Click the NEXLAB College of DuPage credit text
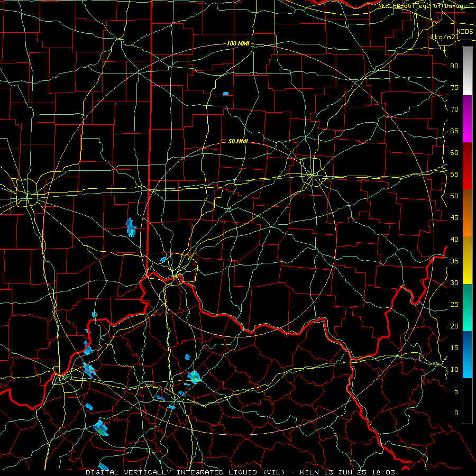The height and width of the screenshot is (476, 476). coord(427,6)
